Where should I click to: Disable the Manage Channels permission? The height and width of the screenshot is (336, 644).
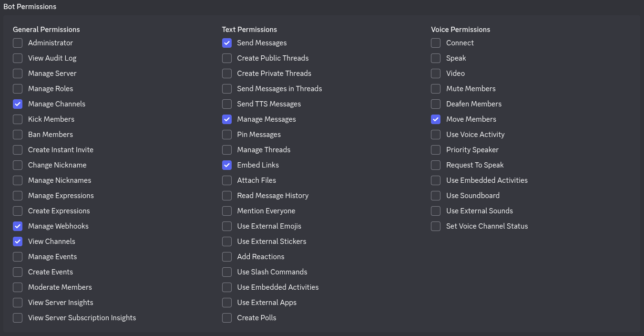coord(18,104)
